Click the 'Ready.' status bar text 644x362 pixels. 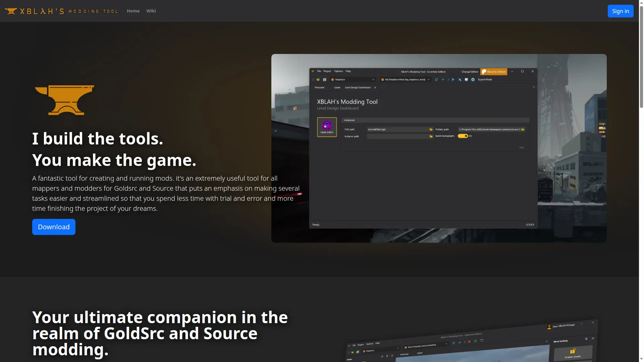pyautogui.click(x=316, y=225)
